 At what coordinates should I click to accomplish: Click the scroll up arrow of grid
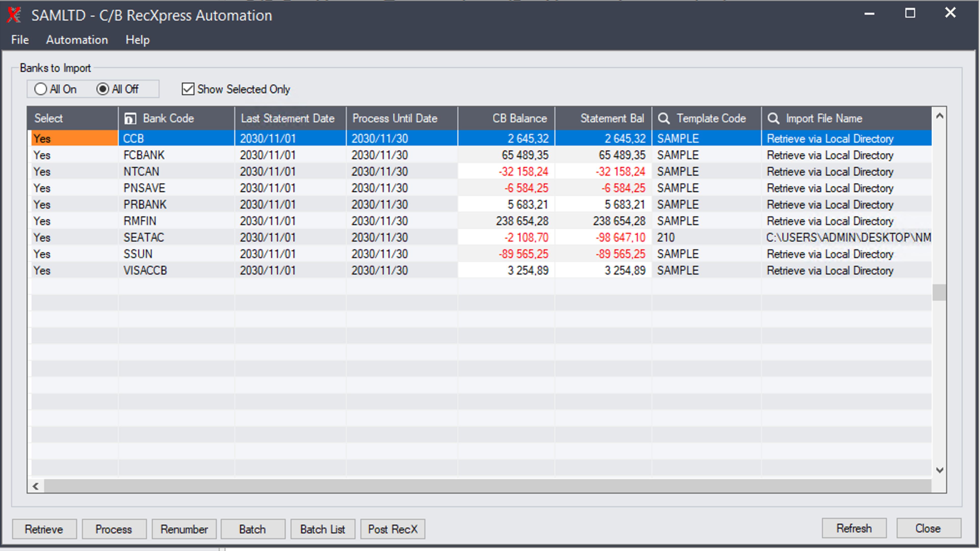pyautogui.click(x=939, y=116)
